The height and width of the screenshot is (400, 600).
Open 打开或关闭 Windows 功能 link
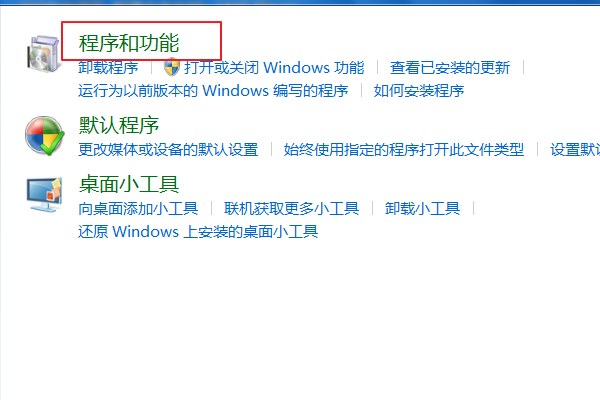[274, 68]
